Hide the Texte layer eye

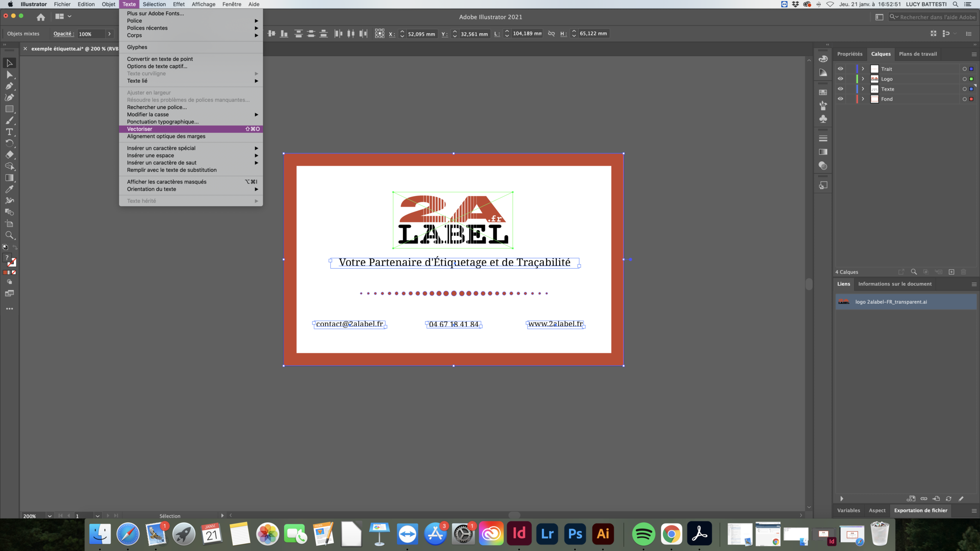[x=840, y=89]
